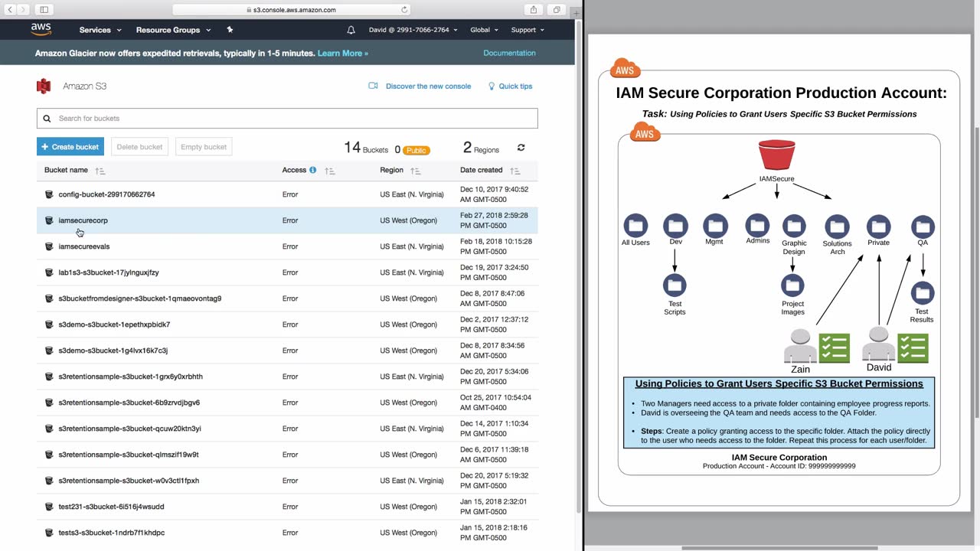Open the test231-s3bucket-6i516j4wsudd bucket
The height and width of the screenshot is (551, 980).
(111, 507)
